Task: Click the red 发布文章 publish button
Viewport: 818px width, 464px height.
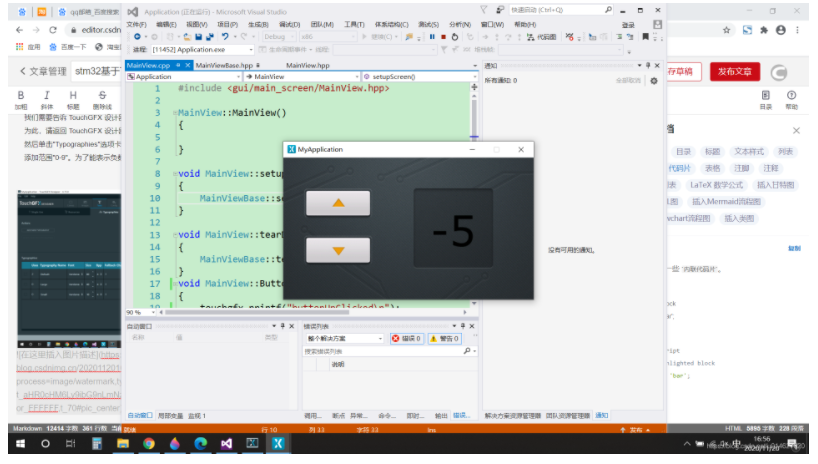Action: click(735, 72)
